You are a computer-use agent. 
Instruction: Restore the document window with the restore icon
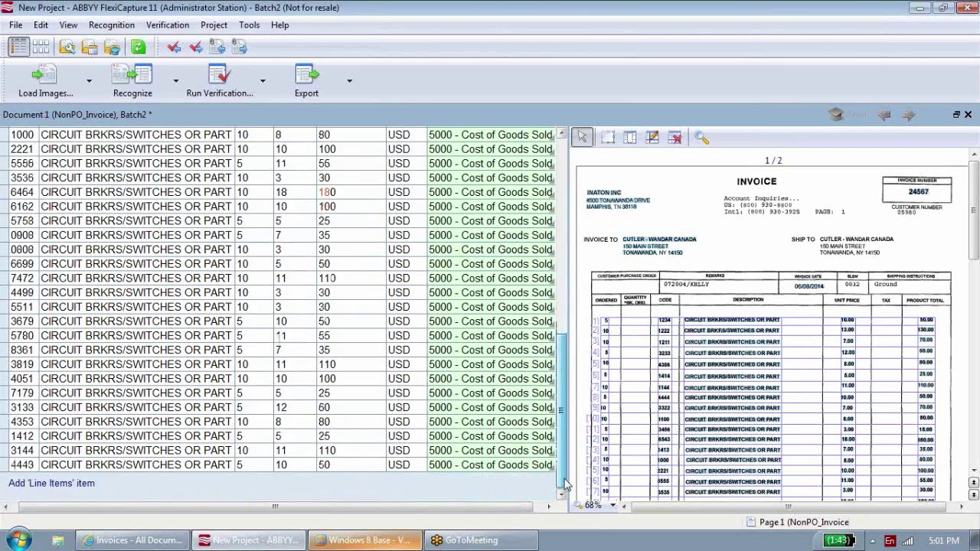[x=956, y=115]
